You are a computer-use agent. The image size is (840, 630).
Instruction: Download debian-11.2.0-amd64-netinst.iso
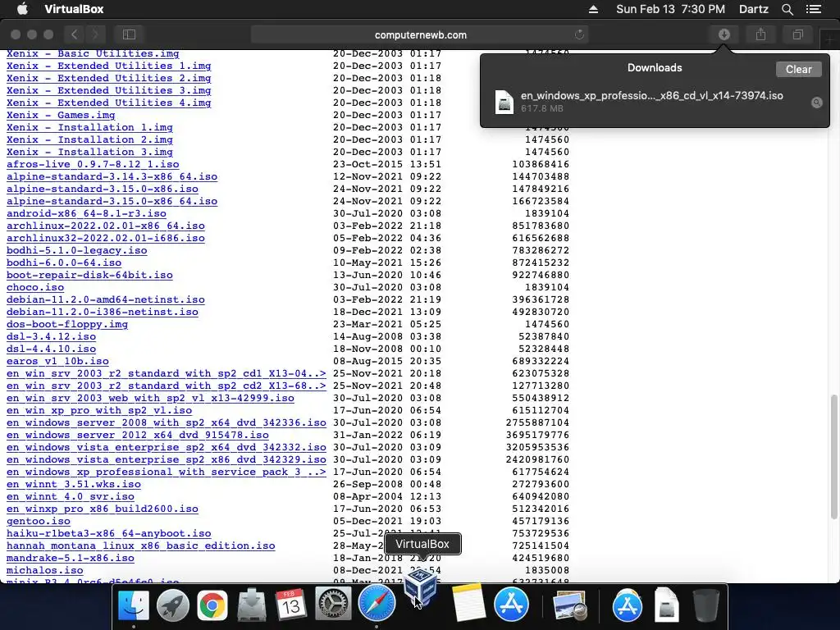pos(106,300)
